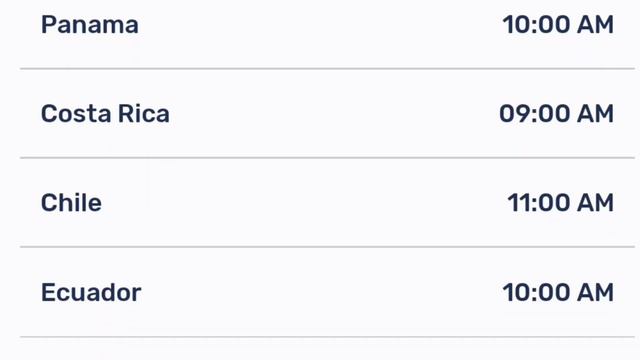The height and width of the screenshot is (360, 640).
Task: Click empty middle area of Ecuador row
Action: coord(322,292)
